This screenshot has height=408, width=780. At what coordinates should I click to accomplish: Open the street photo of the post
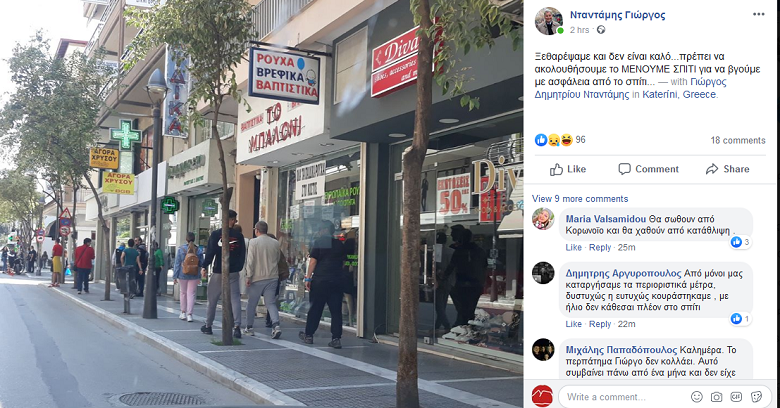click(262, 204)
